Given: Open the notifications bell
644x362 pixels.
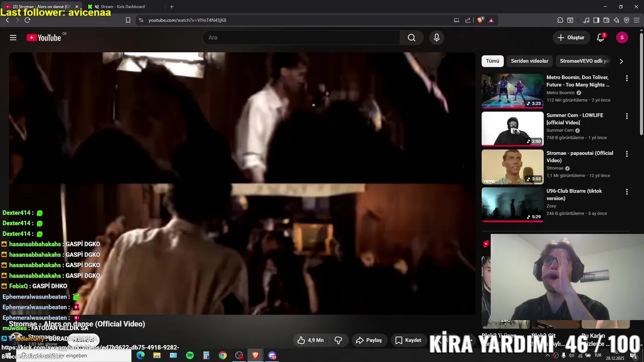Looking at the screenshot, I should [600, 38].
